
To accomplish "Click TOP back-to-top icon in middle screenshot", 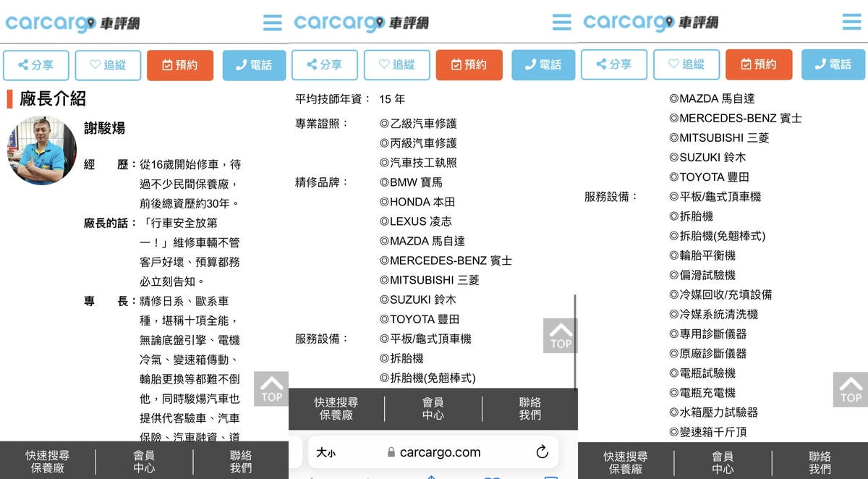I will [x=561, y=336].
